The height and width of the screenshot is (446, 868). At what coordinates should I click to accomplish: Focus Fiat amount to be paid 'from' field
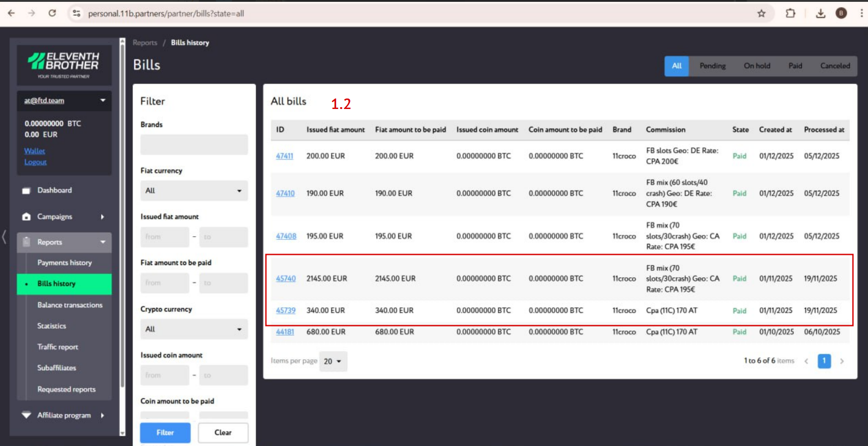click(165, 283)
